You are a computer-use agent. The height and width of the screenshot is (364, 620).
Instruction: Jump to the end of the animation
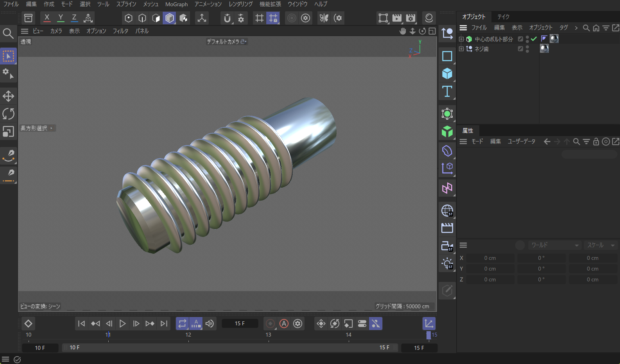164,323
